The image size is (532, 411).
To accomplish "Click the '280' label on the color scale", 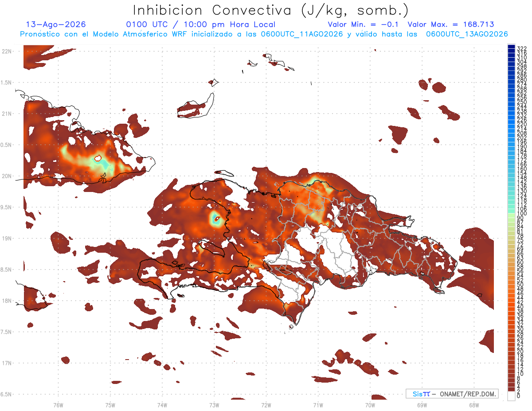I will coord(521,80).
